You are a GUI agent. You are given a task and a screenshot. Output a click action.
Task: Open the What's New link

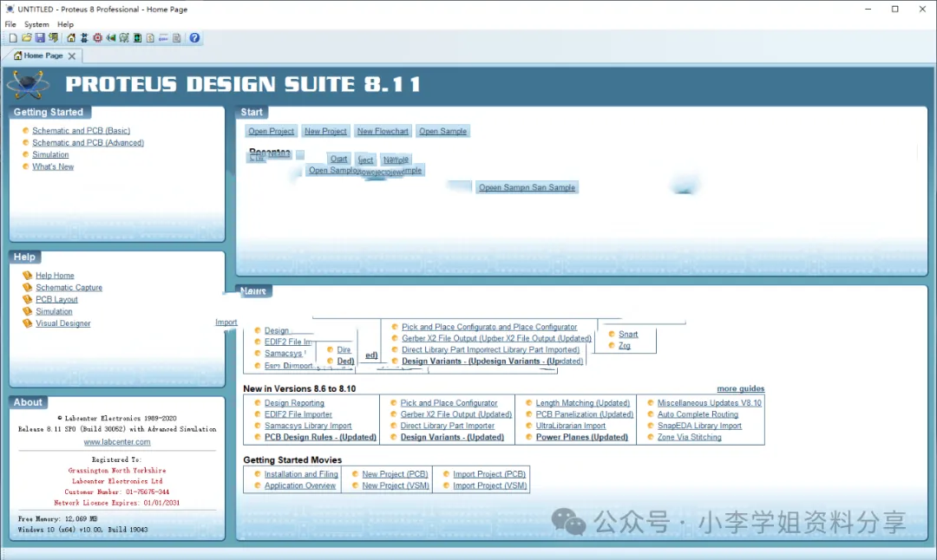(x=53, y=166)
